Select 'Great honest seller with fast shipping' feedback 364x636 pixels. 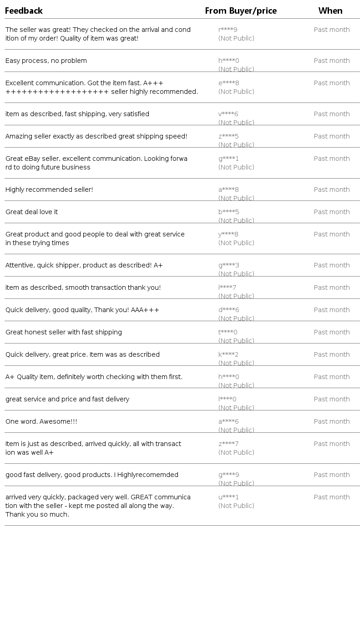(64, 333)
